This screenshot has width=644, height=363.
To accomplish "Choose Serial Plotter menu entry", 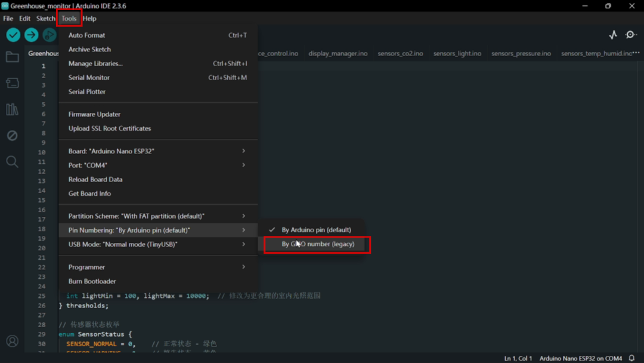I will (x=157, y=91).
